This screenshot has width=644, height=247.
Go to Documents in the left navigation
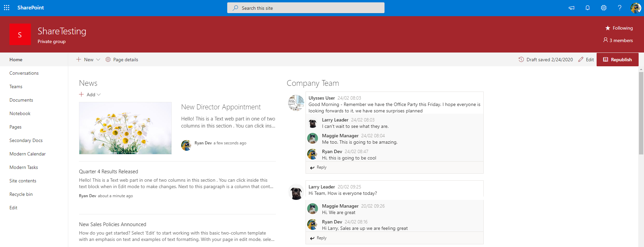click(x=21, y=100)
